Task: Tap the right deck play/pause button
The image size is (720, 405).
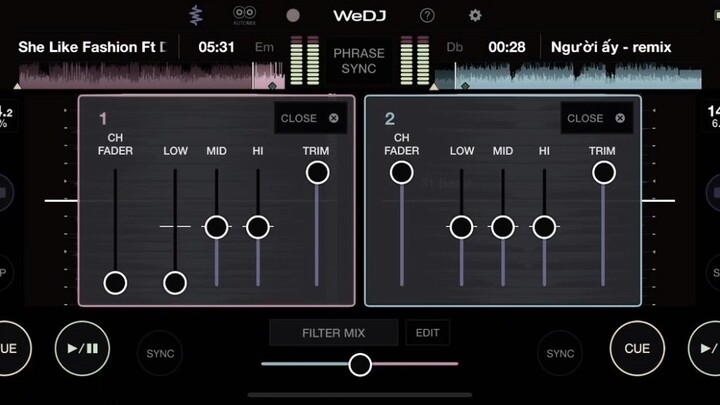Action: point(704,349)
